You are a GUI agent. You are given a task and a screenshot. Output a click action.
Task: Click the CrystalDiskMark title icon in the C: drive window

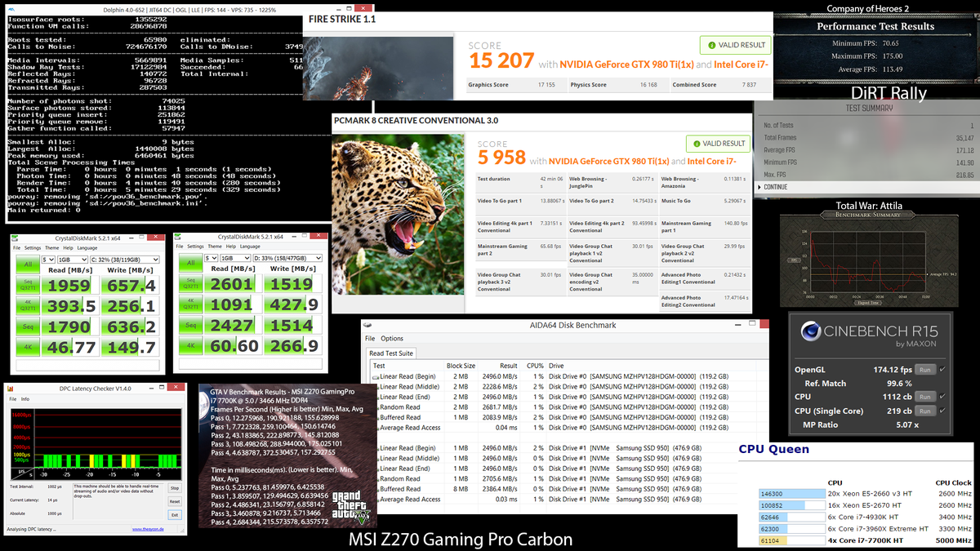coord(15,237)
